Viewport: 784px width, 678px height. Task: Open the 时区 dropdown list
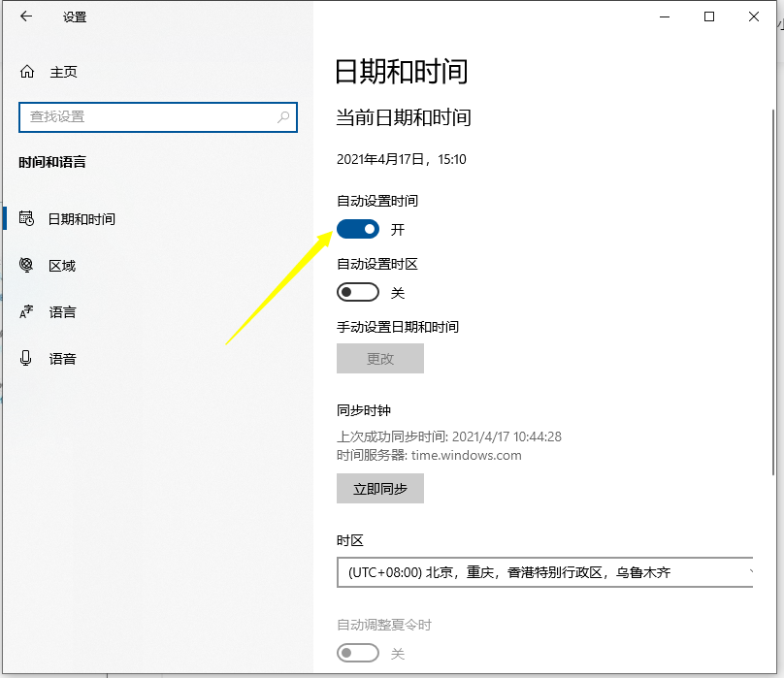545,572
